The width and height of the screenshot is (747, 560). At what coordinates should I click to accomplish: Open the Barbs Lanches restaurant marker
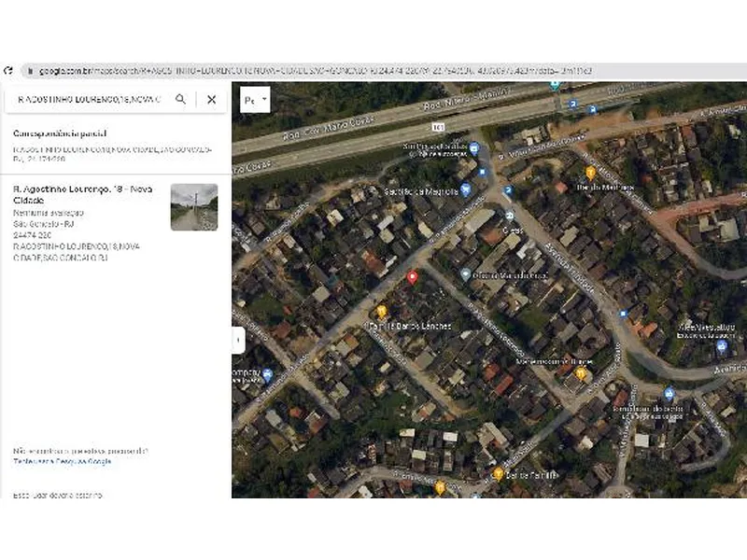click(381, 312)
